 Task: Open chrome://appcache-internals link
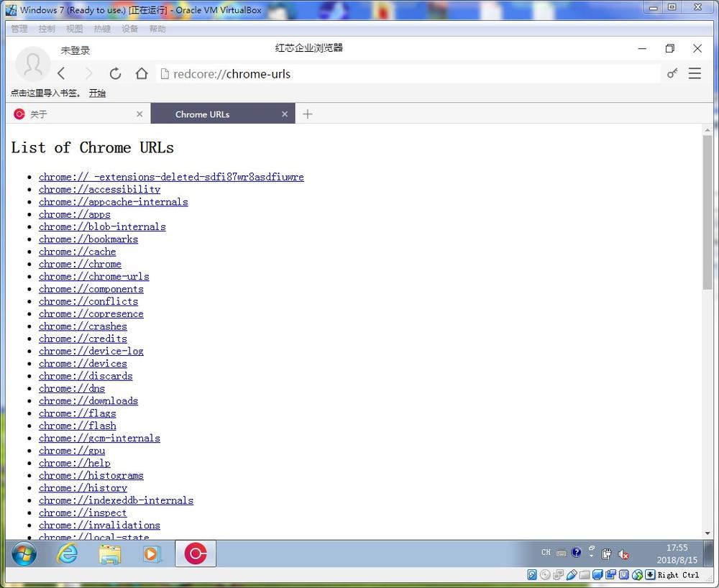point(114,202)
